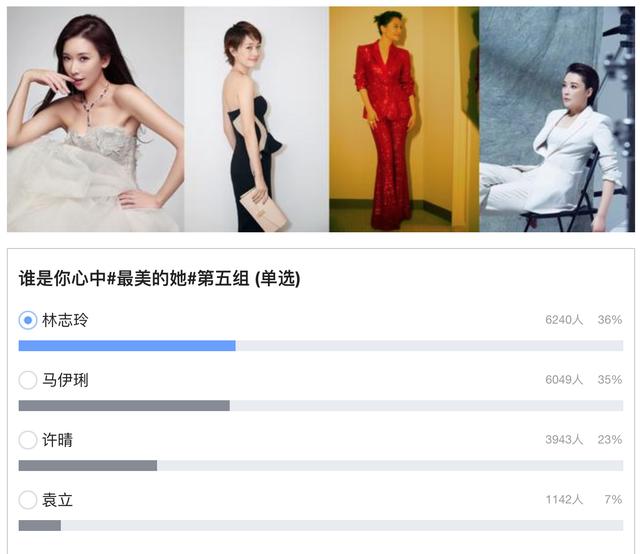The height and width of the screenshot is (554, 640).
Task: Open the photo with black strapless dress
Action: [x=257, y=119]
